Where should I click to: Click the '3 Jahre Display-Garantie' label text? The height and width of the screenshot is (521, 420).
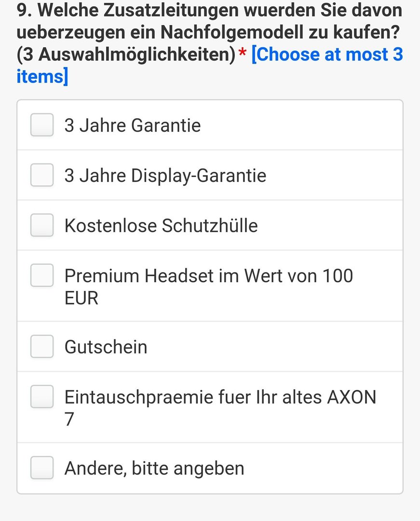click(165, 176)
